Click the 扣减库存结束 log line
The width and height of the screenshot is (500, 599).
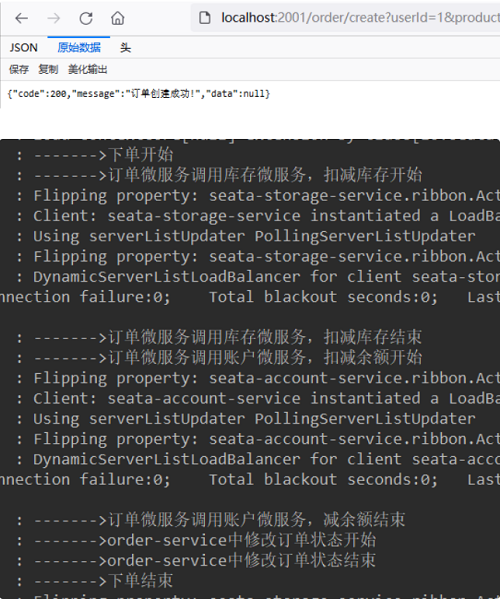[x=228, y=337]
